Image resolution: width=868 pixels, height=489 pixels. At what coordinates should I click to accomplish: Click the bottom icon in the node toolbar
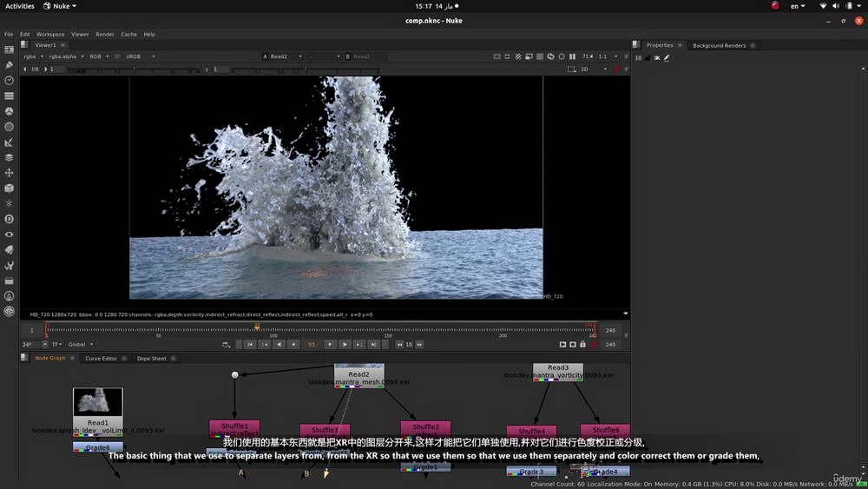tap(9, 311)
